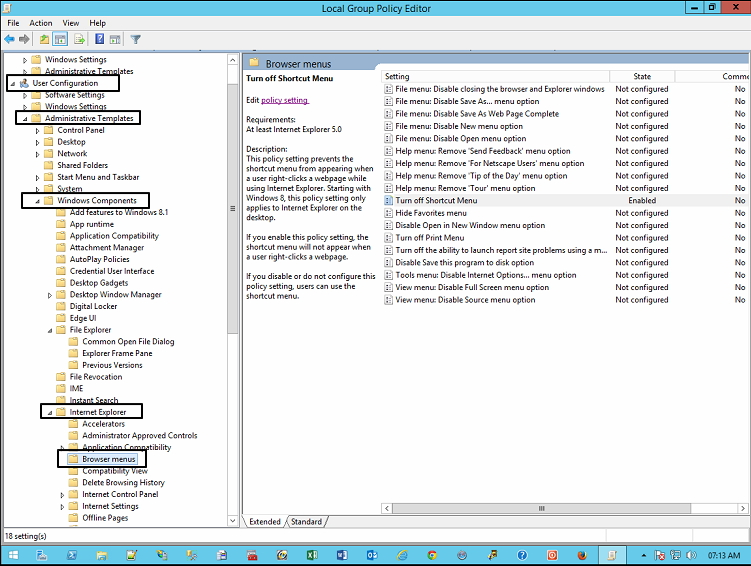Expand the Control Panel tree node
Screen dimensions: 751x566
37,131
